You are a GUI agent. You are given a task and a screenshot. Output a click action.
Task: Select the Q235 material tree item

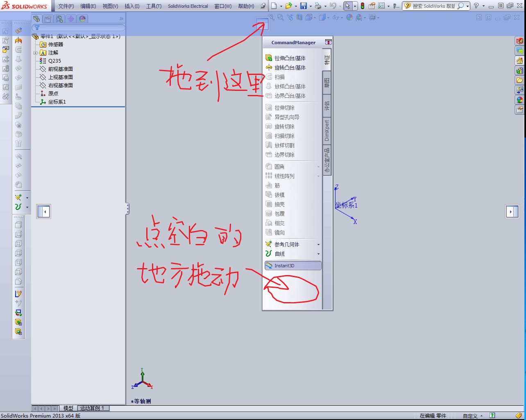(x=50, y=61)
